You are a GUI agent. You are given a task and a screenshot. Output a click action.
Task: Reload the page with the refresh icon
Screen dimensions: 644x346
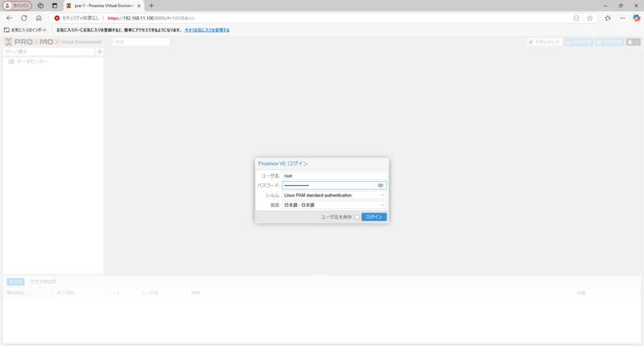pyautogui.click(x=24, y=18)
